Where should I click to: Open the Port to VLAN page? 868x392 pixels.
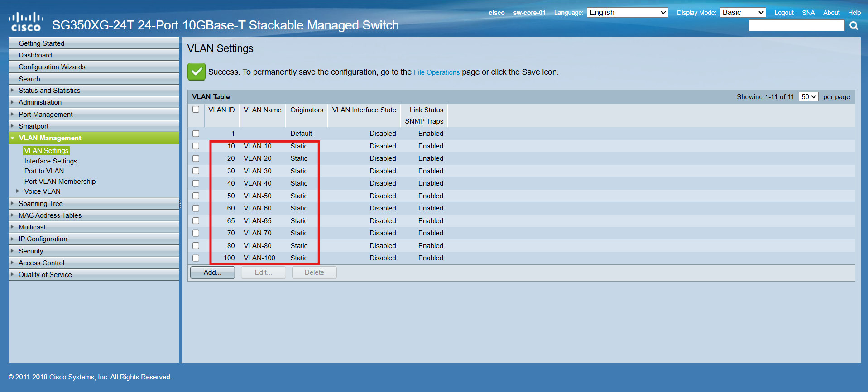tap(44, 171)
